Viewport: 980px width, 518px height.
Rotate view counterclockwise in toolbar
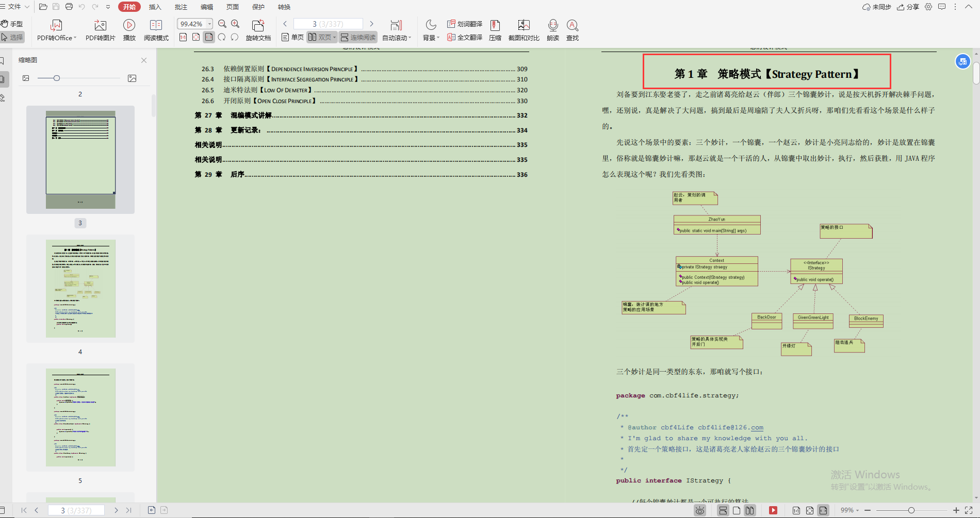coord(235,37)
